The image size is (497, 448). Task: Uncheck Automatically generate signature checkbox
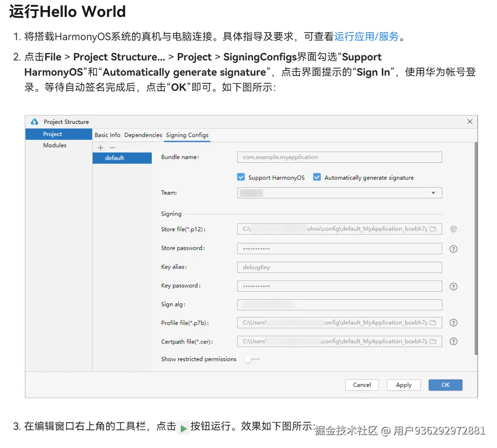[317, 177]
